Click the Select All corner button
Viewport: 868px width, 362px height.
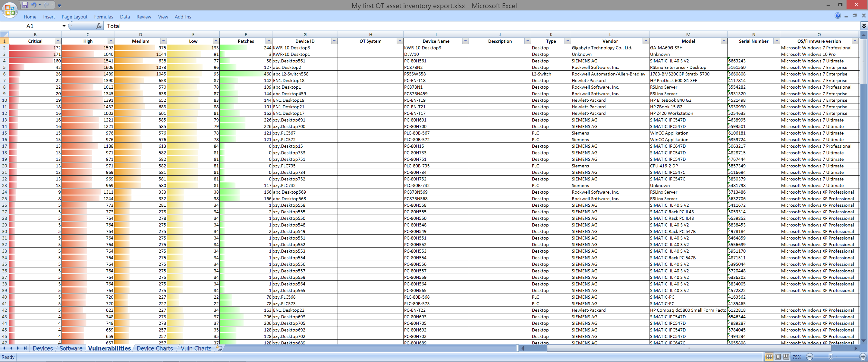point(5,34)
